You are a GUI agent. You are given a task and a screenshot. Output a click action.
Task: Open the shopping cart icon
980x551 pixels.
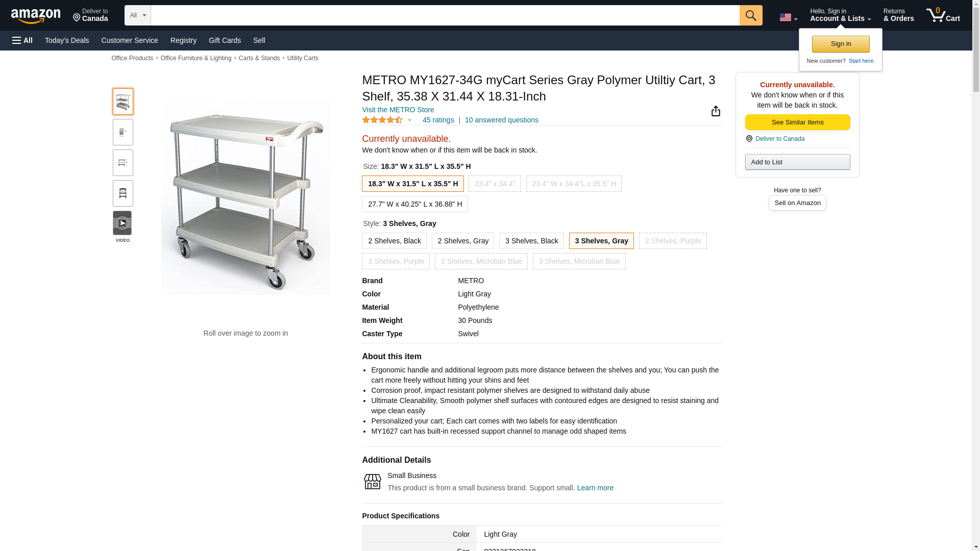[943, 15]
